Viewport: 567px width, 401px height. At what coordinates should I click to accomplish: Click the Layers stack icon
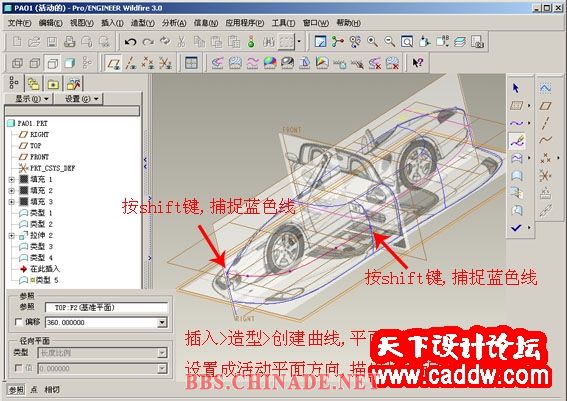(460, 42)
